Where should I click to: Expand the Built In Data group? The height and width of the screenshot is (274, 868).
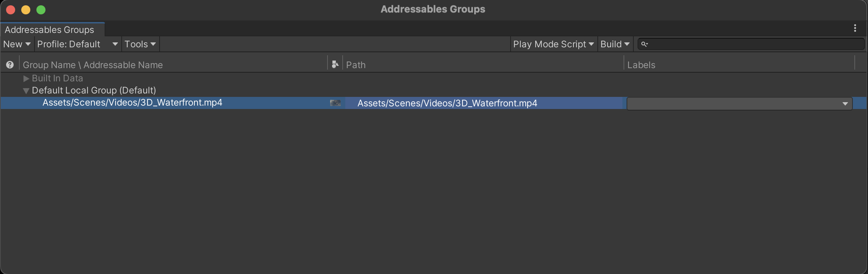(26, 78)
